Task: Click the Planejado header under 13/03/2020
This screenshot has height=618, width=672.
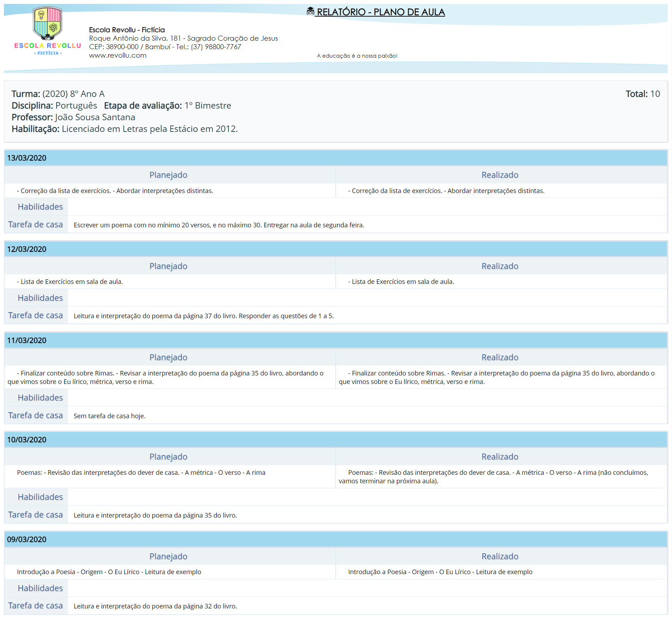Action: [168, 175]
